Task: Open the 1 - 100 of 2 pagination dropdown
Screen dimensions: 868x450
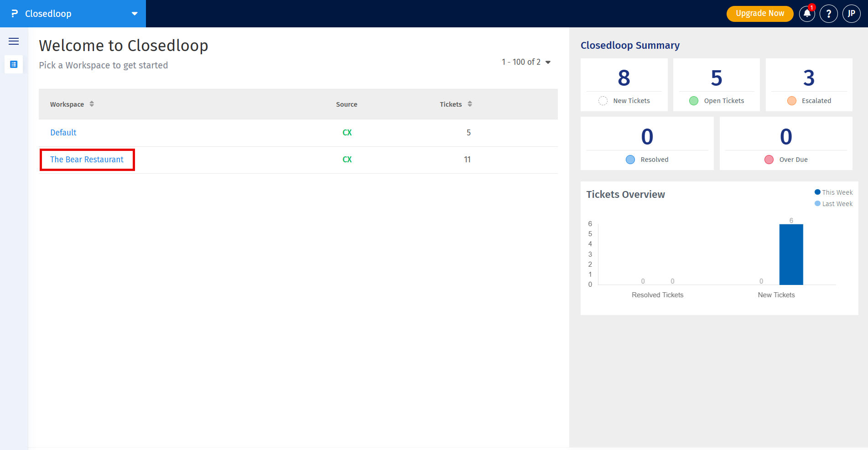Action: [x=526, y=62]
